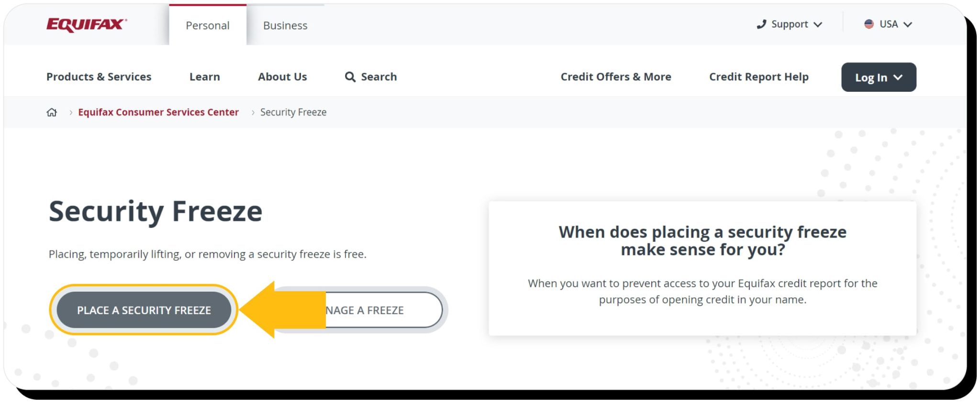
Task: Open Credit Offers & More link
Action: 616,77
